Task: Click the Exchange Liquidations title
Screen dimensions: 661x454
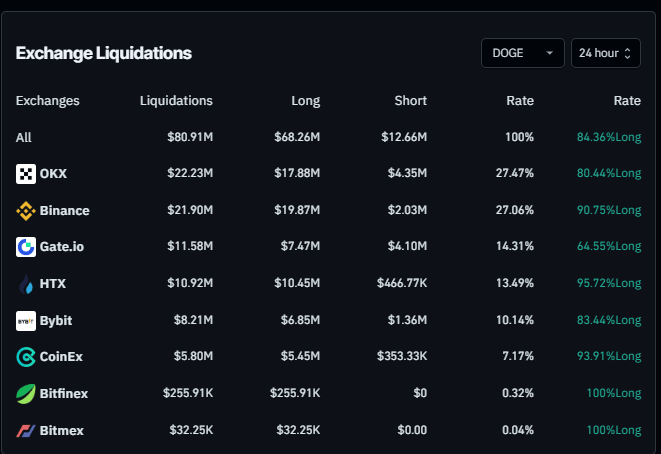Action: (104, 53)
